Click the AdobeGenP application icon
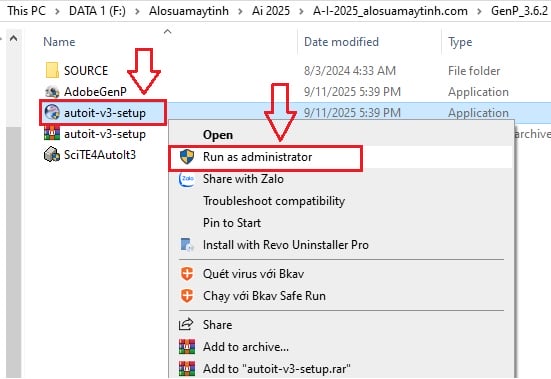The width and height of the screenshot is (551, 379). point(52,92)
